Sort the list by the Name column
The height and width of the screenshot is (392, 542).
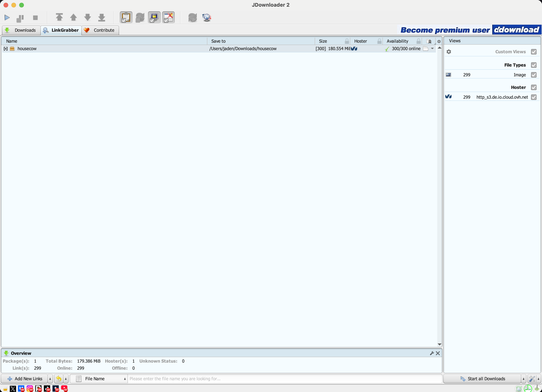tap(104, 41)
